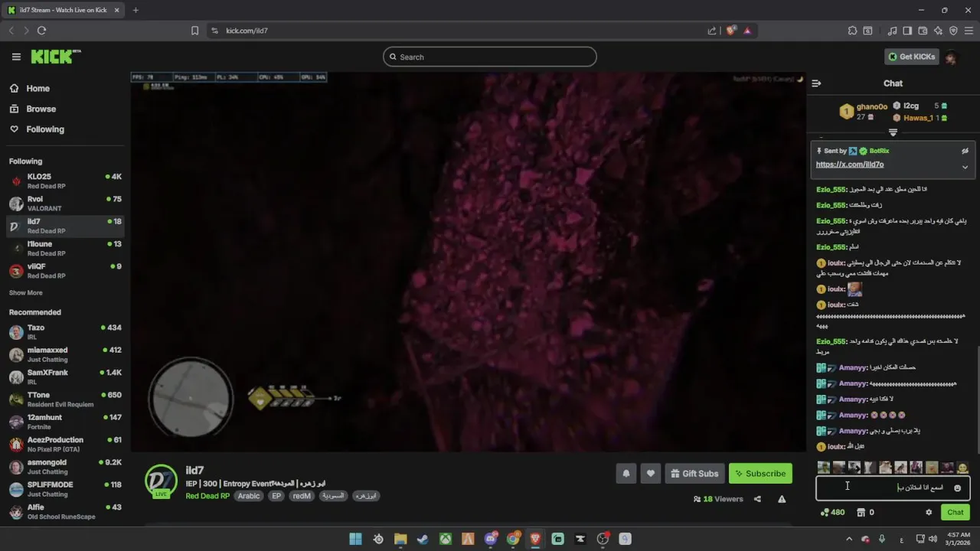Open Rvoi VALORANT channel
The image size is (980, 551).
coord(65,204)
